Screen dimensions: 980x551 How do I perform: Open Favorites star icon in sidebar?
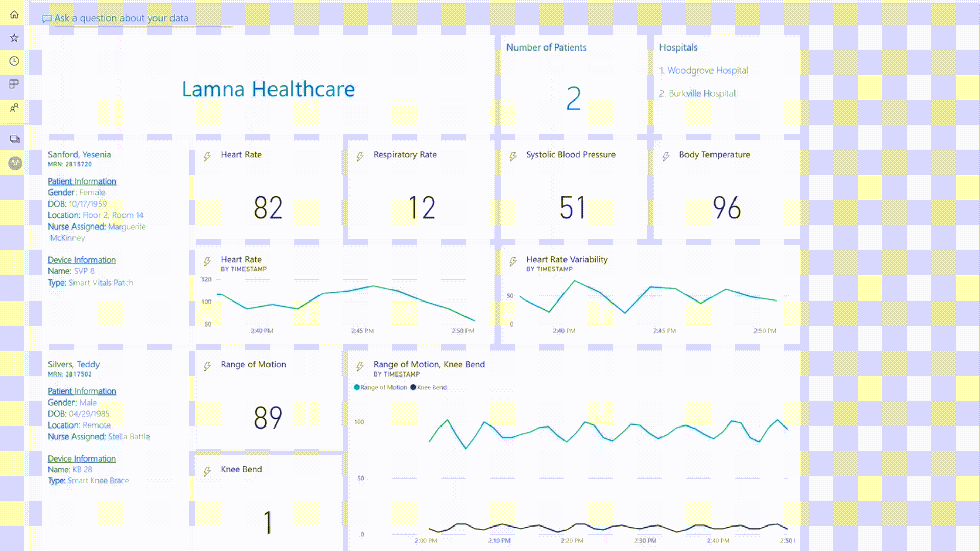coord(14,38)
